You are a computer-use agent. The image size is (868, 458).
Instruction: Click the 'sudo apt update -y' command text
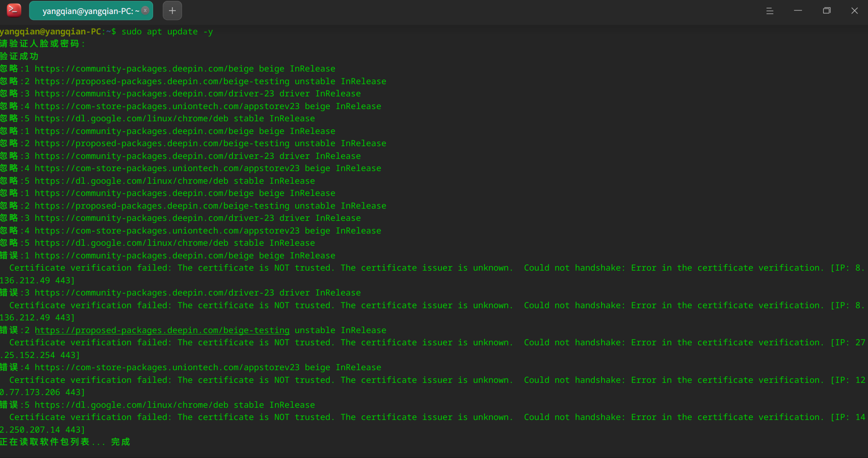coord(167,32)
